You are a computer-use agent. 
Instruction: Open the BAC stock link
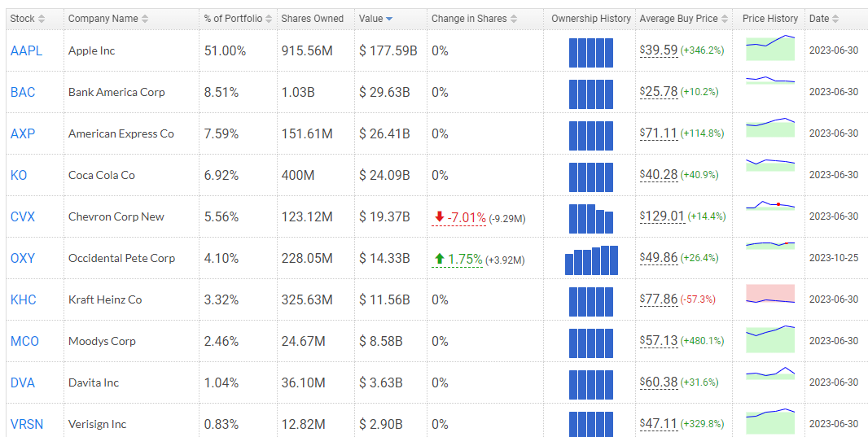[23, 93]
